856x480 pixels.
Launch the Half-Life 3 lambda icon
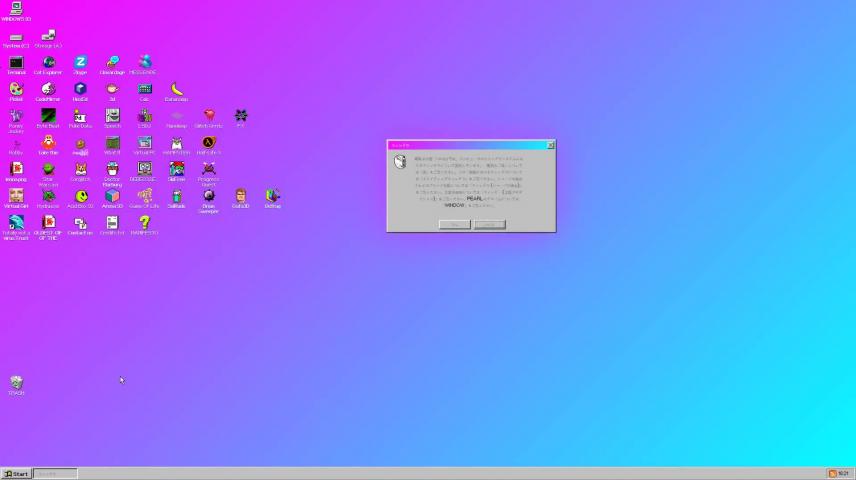pyautogui.click(x=209, y=145)
